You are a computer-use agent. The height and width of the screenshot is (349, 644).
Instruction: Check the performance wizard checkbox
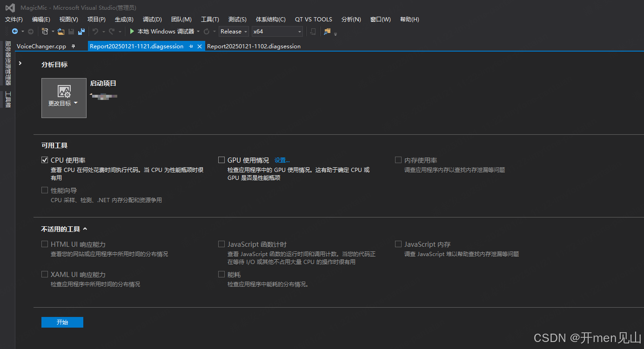coord(45,190)
